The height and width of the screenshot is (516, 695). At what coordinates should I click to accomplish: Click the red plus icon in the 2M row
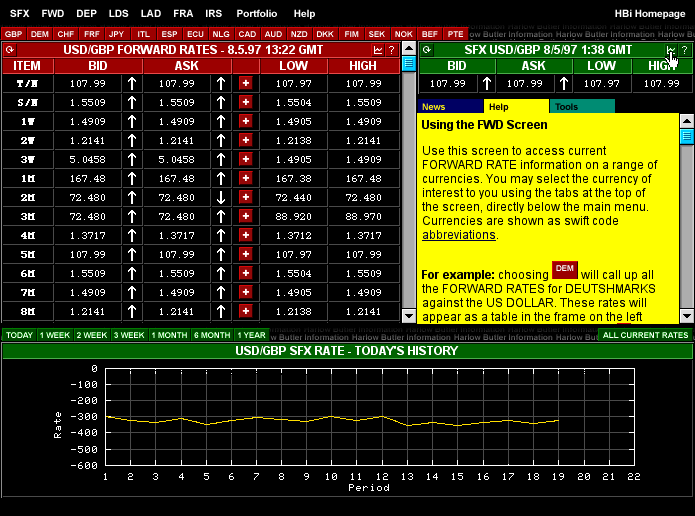(245, 198)
